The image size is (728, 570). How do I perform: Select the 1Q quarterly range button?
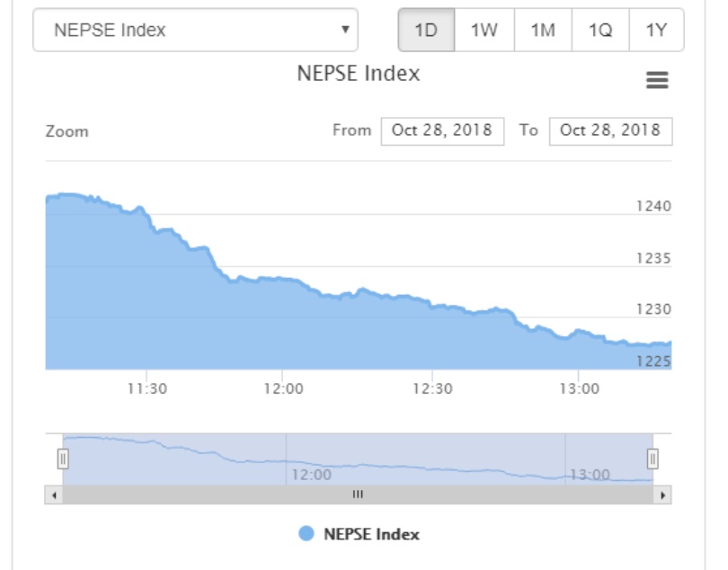pyautogui.click(x=600, y=30)
